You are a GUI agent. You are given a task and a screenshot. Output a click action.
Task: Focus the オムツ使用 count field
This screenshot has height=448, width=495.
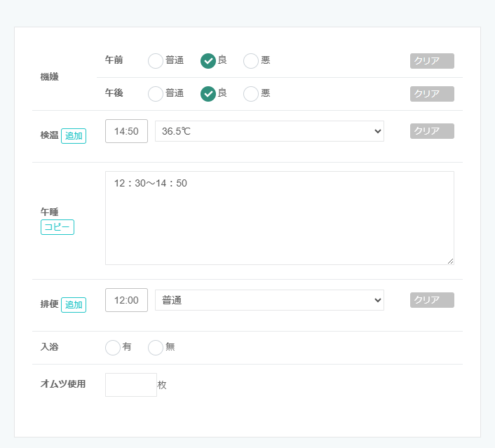pos(131,385)
